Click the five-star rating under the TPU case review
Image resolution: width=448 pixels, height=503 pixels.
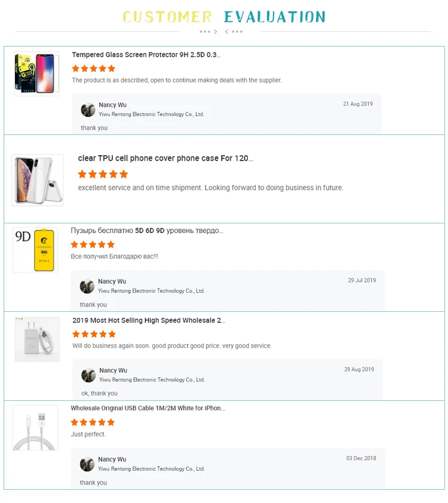(103, 174)
